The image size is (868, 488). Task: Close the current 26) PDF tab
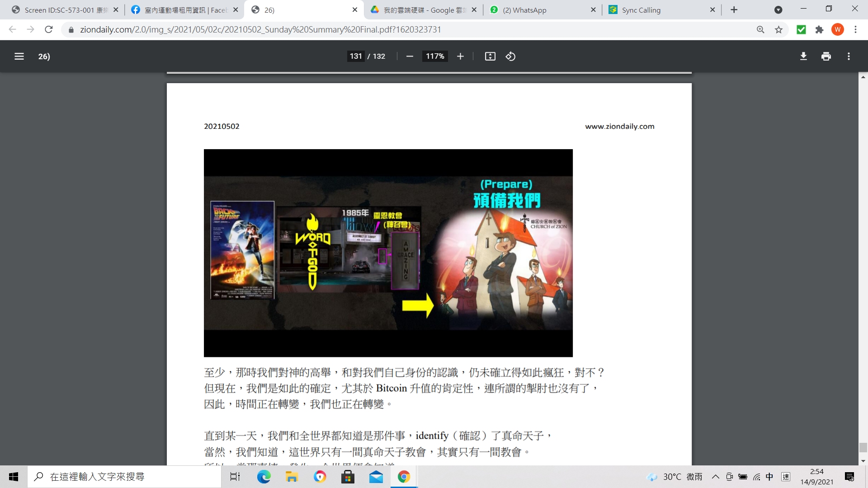tap(354, 10)
